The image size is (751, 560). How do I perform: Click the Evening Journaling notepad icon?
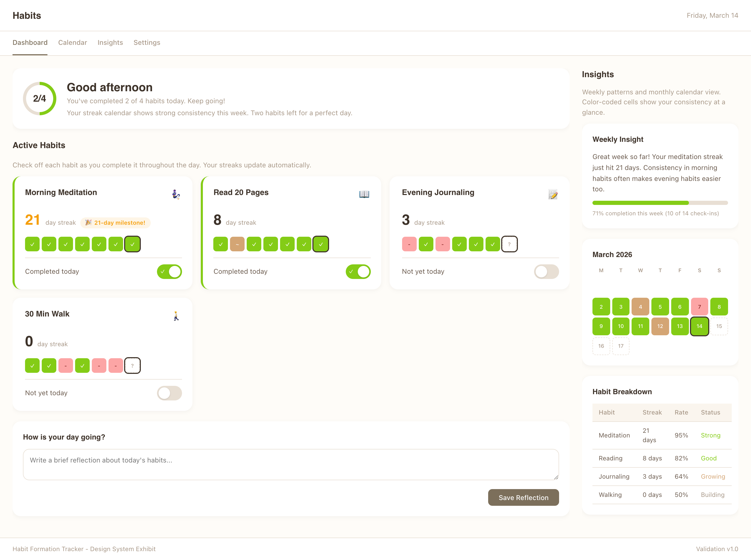[553, 194]
